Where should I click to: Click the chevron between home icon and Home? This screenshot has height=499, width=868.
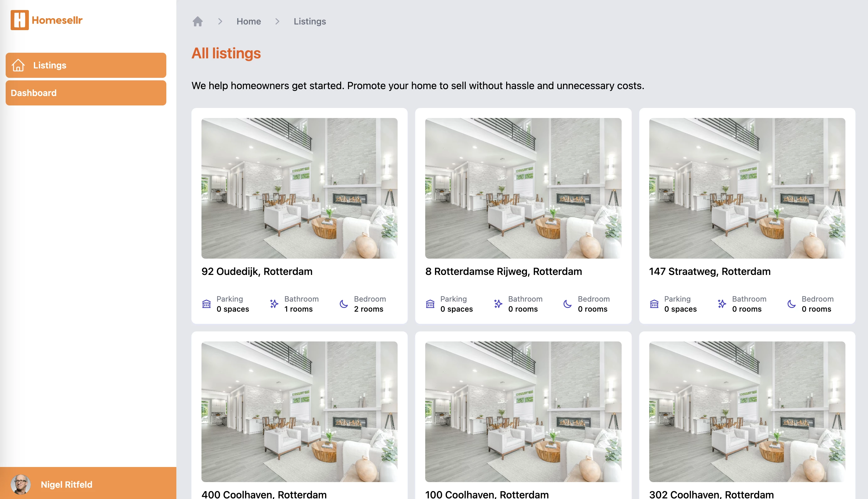220,21
